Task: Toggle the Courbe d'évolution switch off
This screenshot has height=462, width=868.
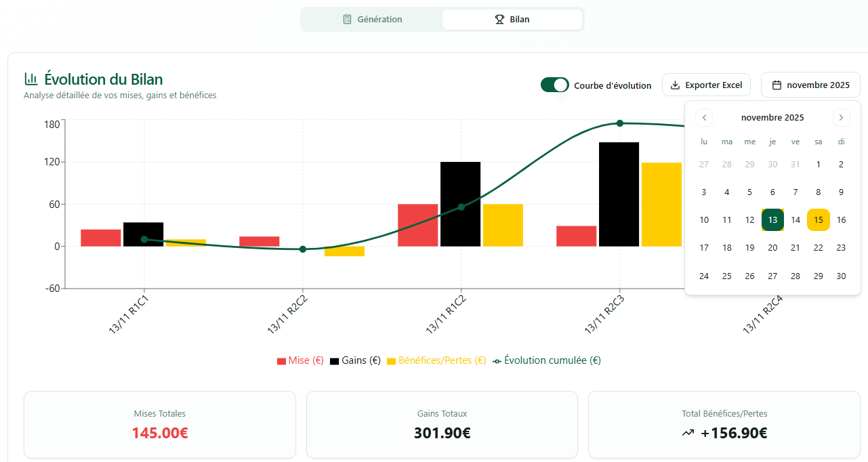Action: point(554,85)
